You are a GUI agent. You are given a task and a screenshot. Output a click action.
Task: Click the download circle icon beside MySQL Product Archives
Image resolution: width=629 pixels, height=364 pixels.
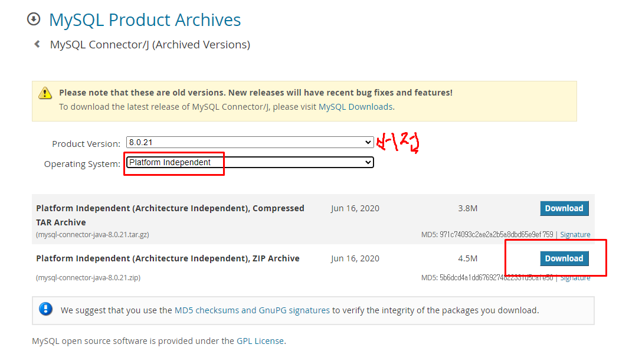coord(34,19)
